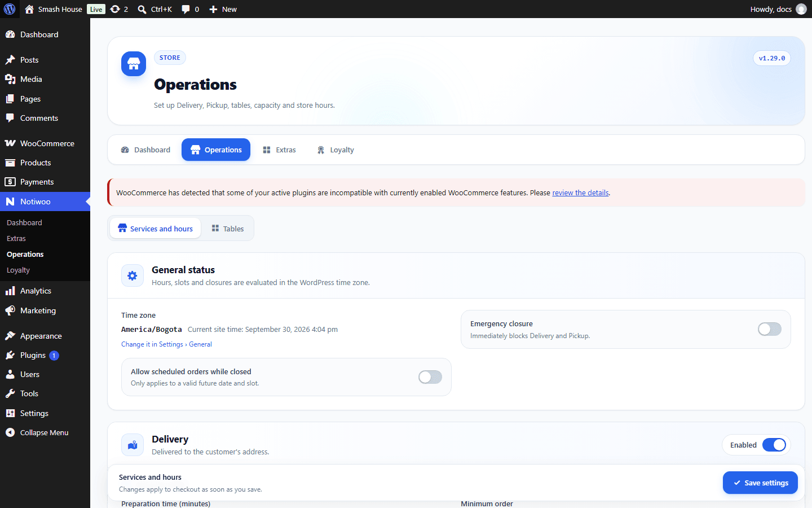Click the Marketing megaphone icon
Screen dimensions: 812x508
10,310
